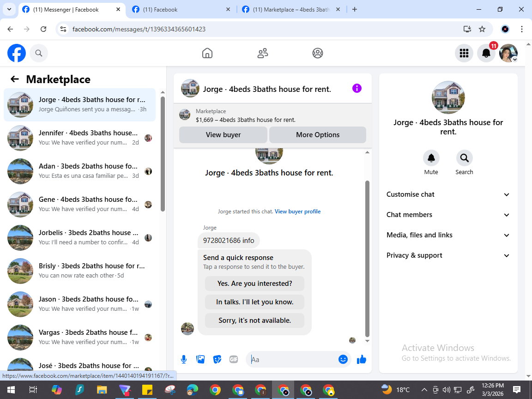Close the (11) Facebook tab
The height and width of the screenshot is (399, 532).
coord(228,10)
